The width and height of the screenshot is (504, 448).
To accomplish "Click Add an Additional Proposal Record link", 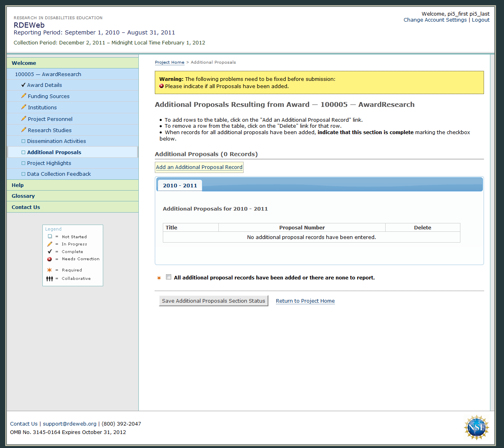I will [x=199, y=167].
